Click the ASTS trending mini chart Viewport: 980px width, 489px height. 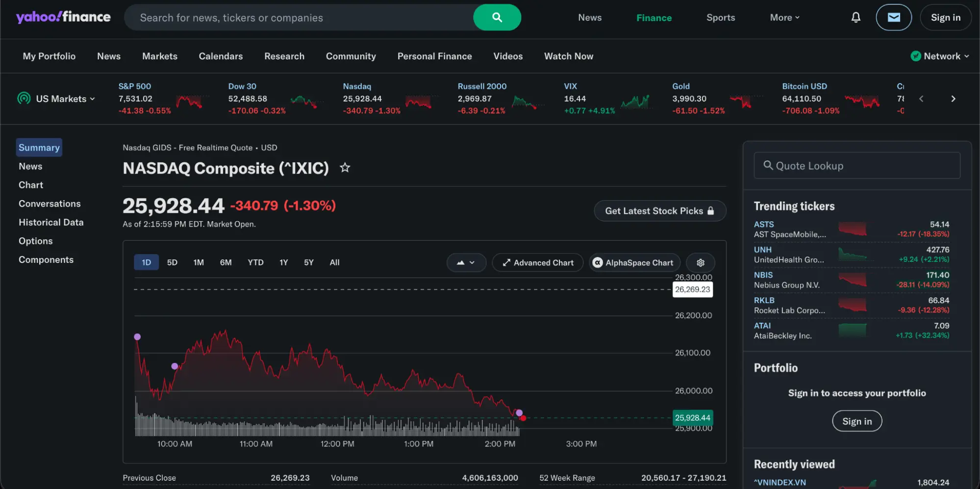853,229
